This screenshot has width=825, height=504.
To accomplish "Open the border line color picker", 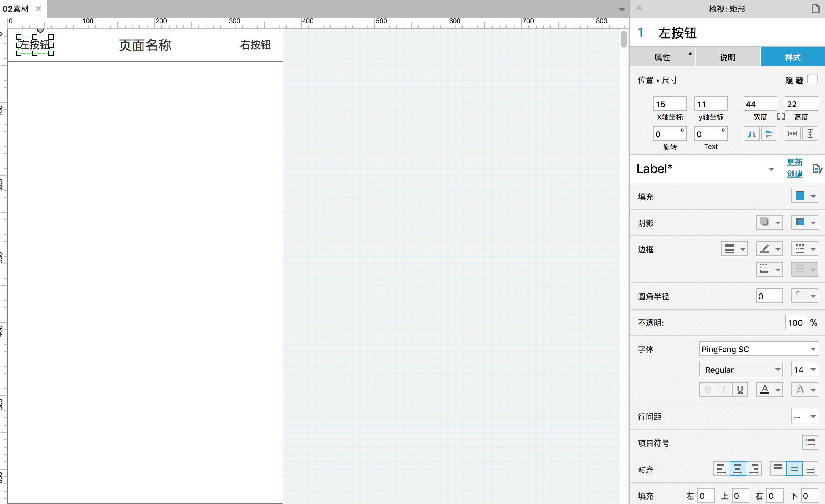I will (769, 249).
